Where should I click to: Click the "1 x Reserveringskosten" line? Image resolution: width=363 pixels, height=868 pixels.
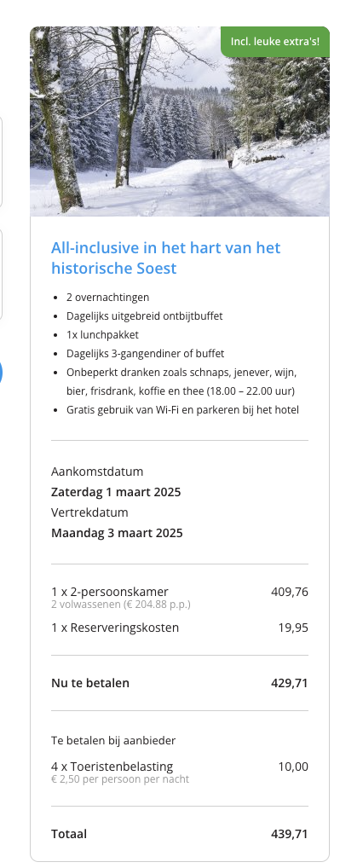tap(115, 628)
